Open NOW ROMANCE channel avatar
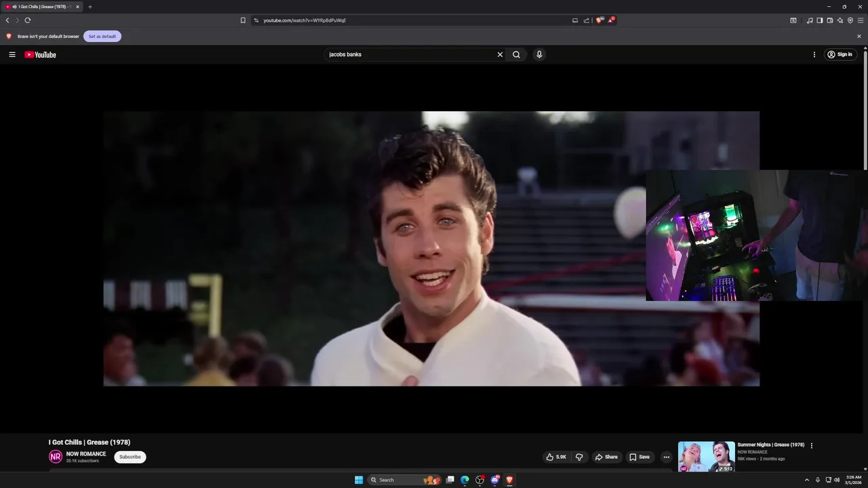Image resolution: width=868 pixels, height=488 pixels. 56,457
